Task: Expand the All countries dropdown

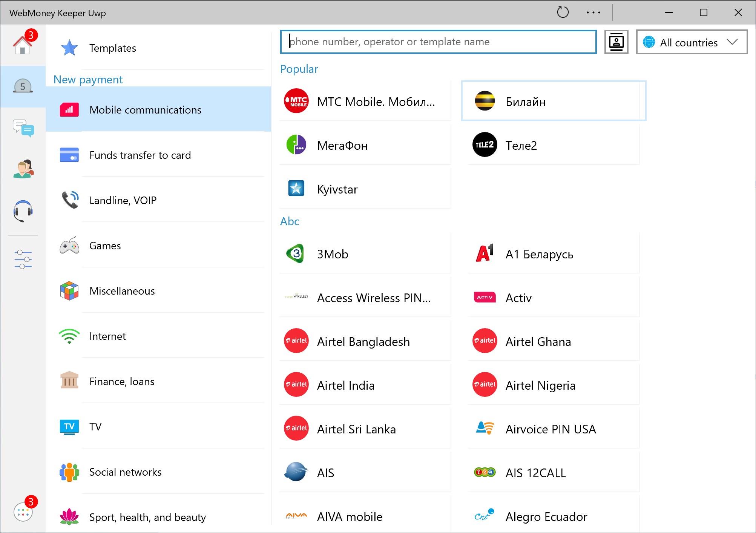Action: coord(692,42)
